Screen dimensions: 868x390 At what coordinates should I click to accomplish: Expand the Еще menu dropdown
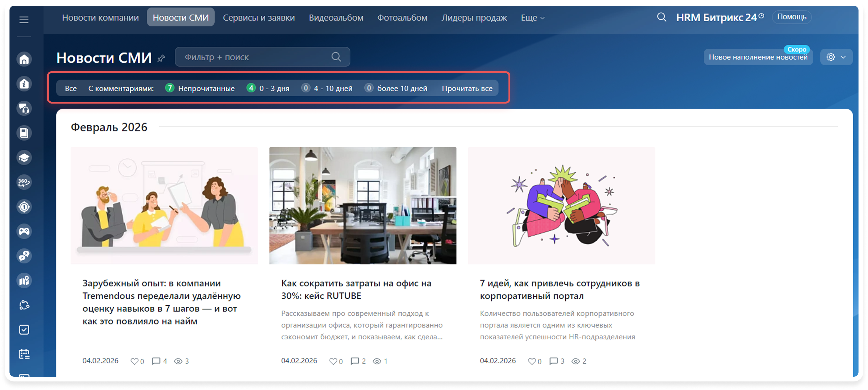pos(532,18)
